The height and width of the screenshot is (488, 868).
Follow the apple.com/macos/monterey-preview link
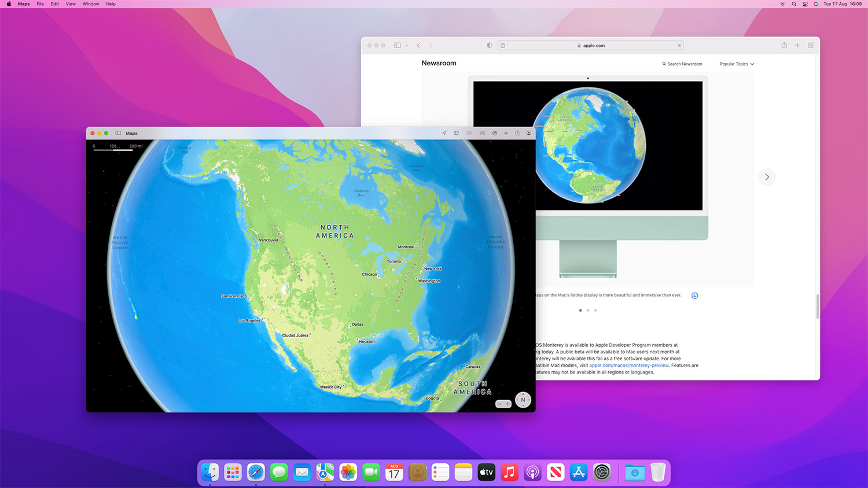click(x=629, y=365)
